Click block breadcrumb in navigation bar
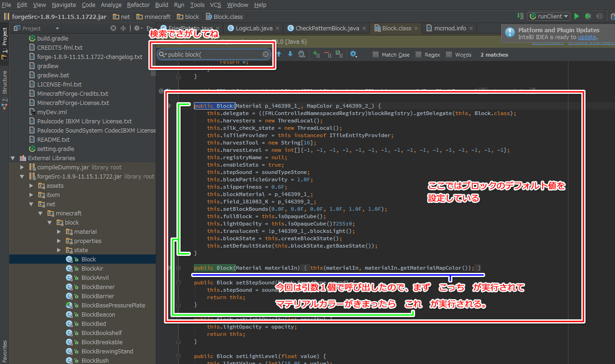This screenshot has width=615, height=364. click(x=188, y=16)
